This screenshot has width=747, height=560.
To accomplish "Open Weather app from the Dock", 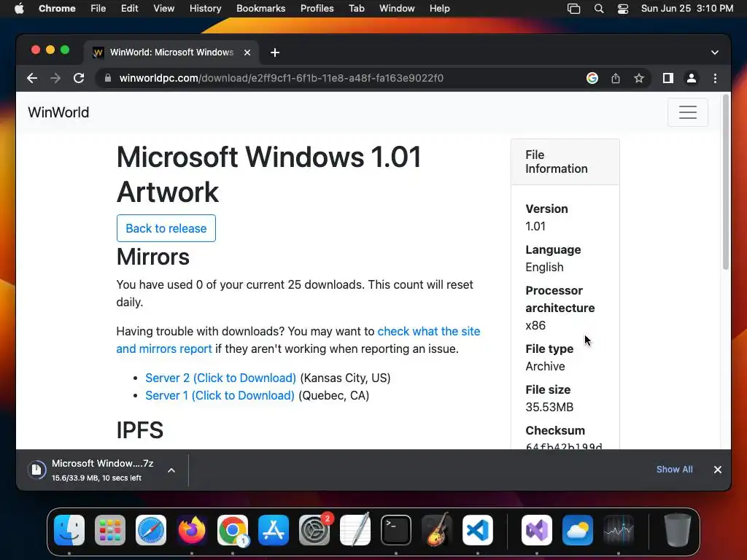I will [578, 530].
